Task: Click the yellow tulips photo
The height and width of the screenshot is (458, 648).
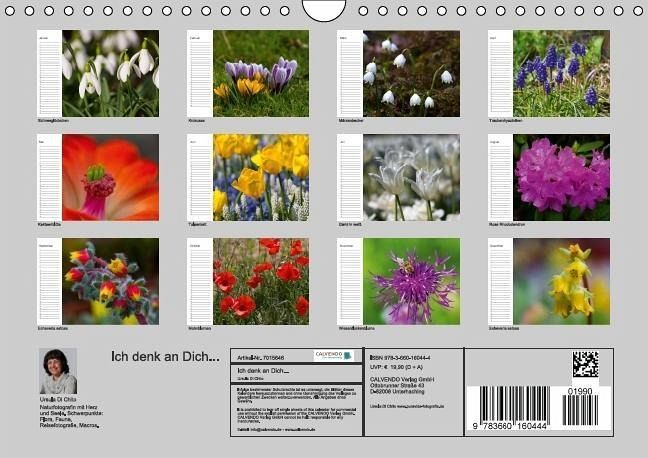Action: pyautogui.click(x=261, y=177)
